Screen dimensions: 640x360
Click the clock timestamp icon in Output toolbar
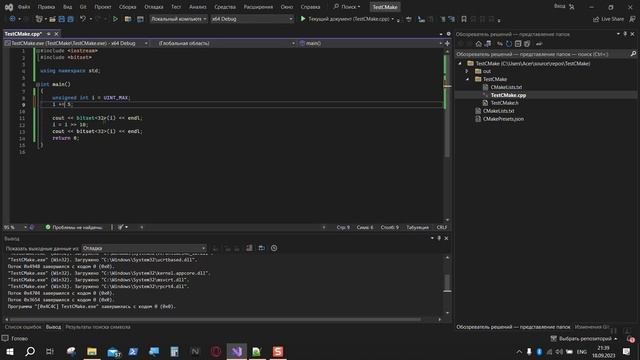tap(274, 248)
